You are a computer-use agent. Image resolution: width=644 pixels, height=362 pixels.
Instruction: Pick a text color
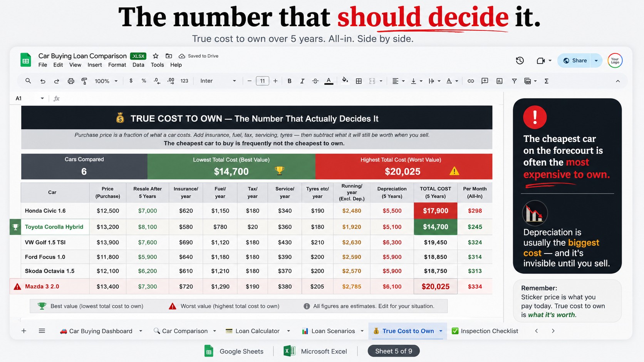coord(329,81)
